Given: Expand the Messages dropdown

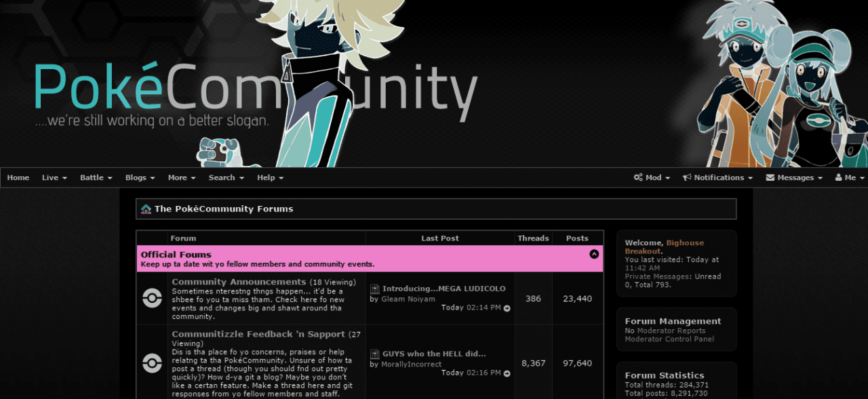Looking at the screenshot, I should pos(794,177).
